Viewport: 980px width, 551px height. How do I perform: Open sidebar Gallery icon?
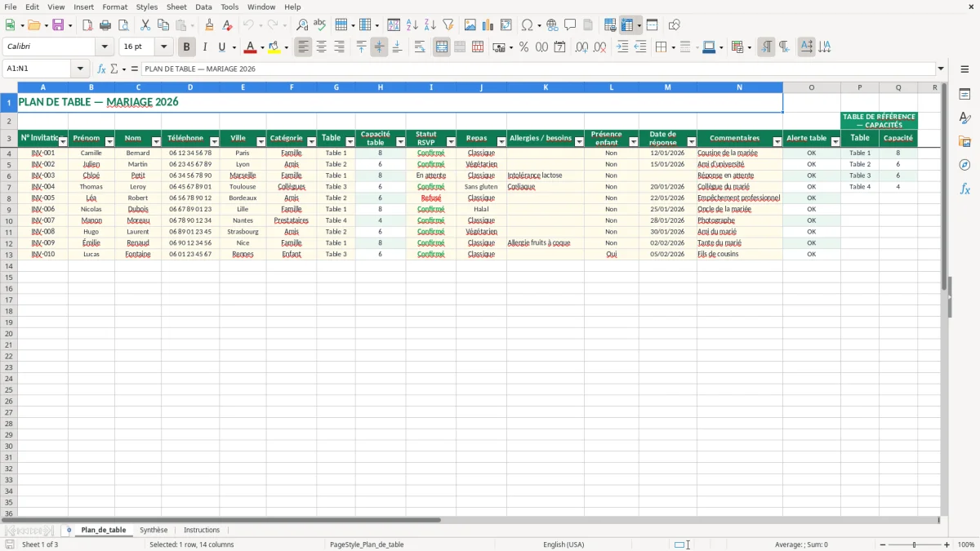tap(964, 141)
